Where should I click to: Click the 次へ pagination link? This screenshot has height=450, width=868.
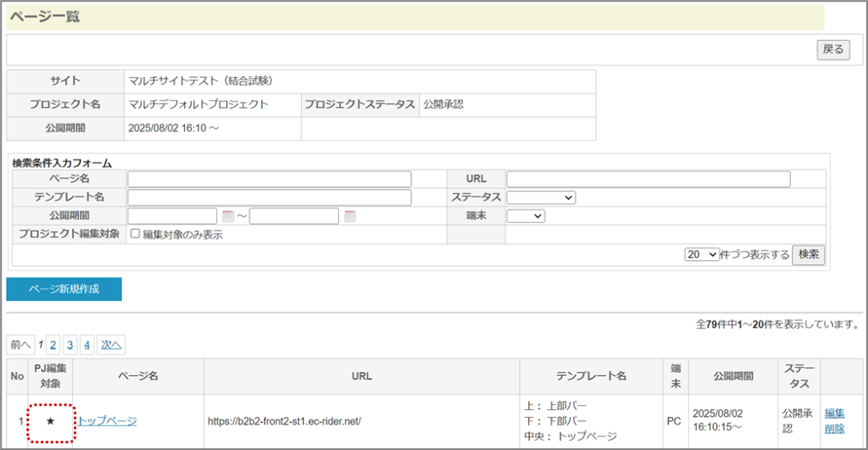pos(110,345)
